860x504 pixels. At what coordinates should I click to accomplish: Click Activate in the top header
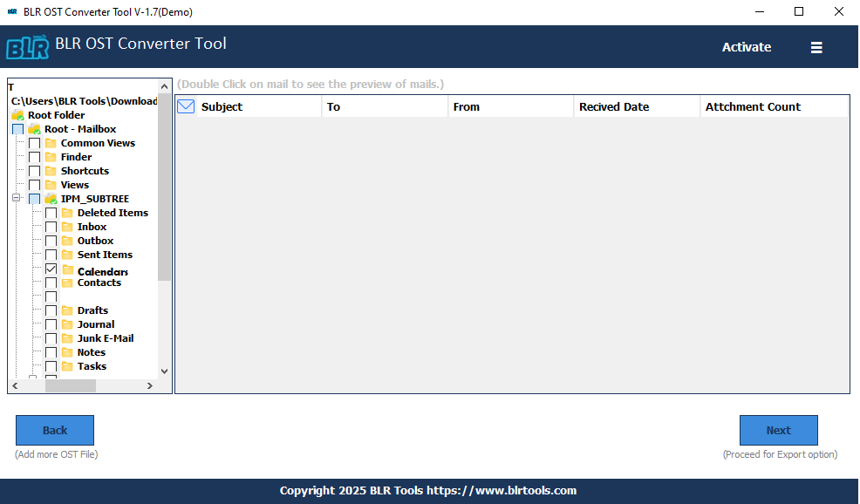(746, 47)
